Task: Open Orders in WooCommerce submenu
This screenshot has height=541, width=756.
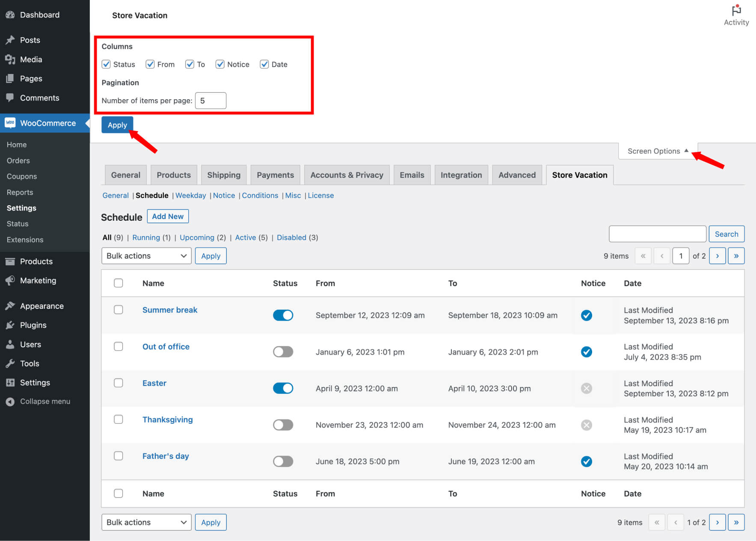Action: point(18,160)
